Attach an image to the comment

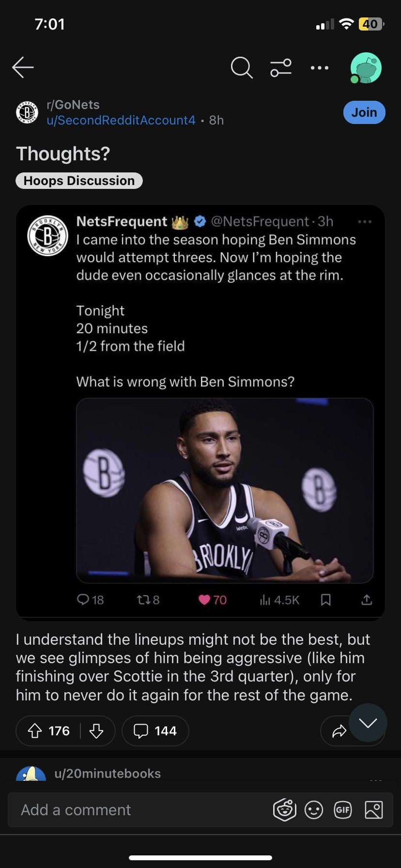click(373, 810)
